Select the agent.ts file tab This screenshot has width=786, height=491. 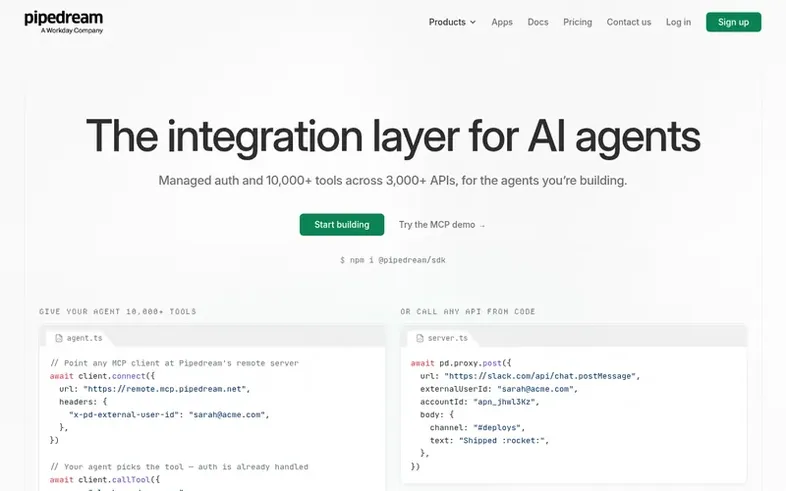tap(79, 338)
